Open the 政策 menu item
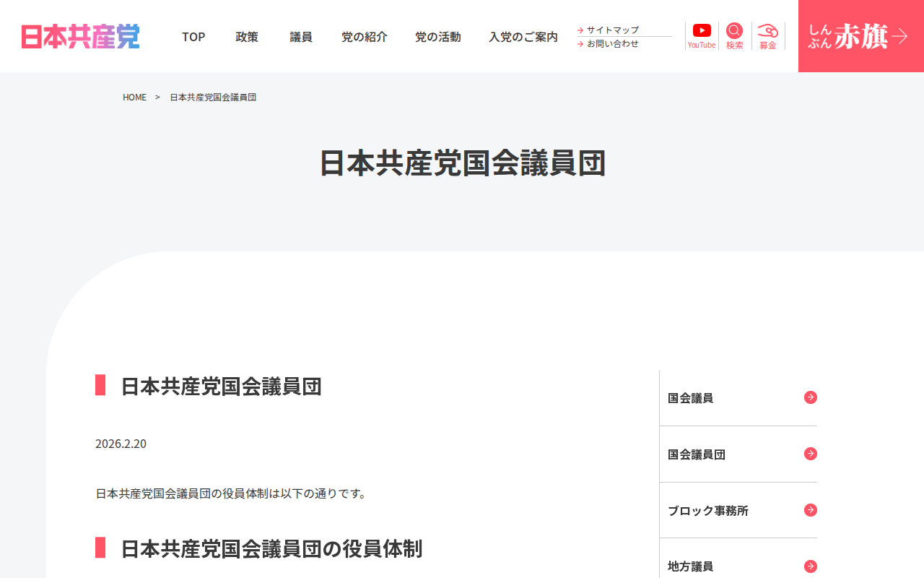Image resolution: width=924 pixels, height=578 pixels. click(247, 36)
